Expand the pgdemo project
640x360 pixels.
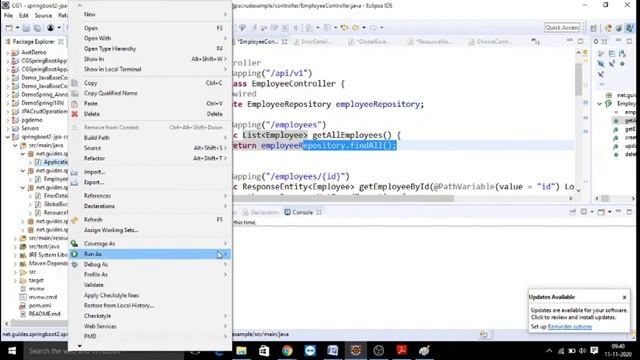pyautogui.click(x=8, y=120)
